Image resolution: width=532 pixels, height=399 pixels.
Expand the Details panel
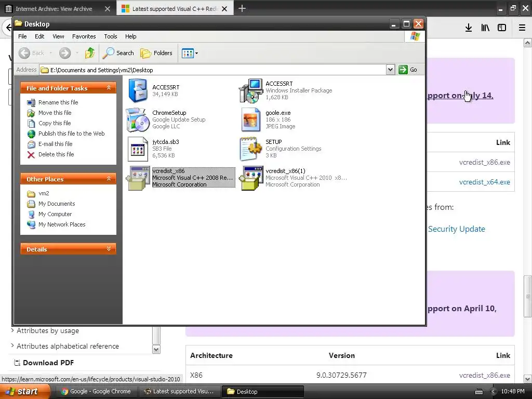(109, 249)
